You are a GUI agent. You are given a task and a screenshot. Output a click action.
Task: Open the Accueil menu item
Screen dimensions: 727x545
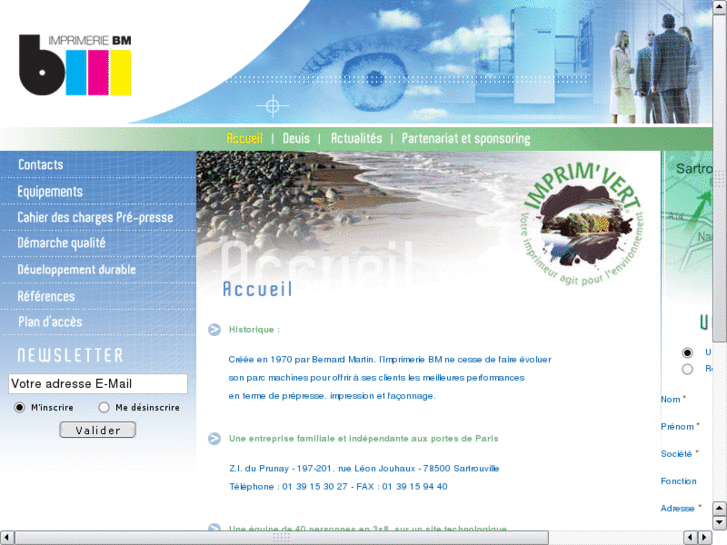tap(244, 138)
